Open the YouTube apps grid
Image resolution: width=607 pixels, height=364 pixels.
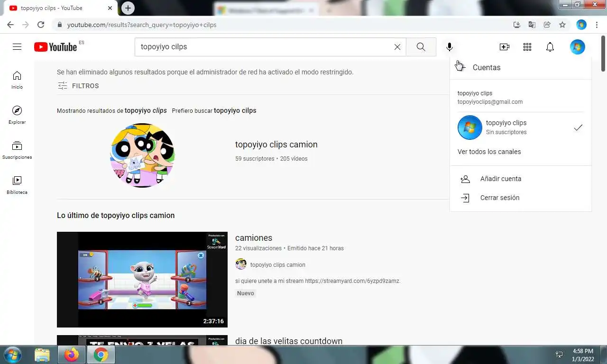527,47
